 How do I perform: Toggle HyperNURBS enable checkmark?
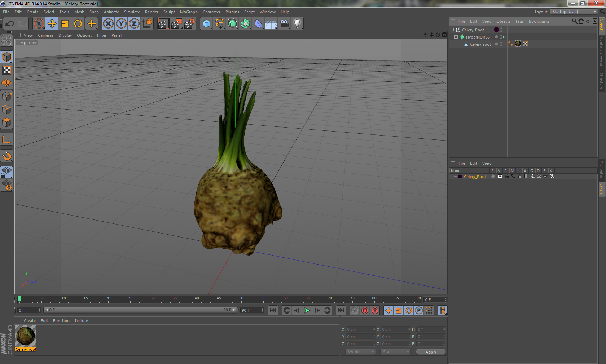tap(505, 37)
